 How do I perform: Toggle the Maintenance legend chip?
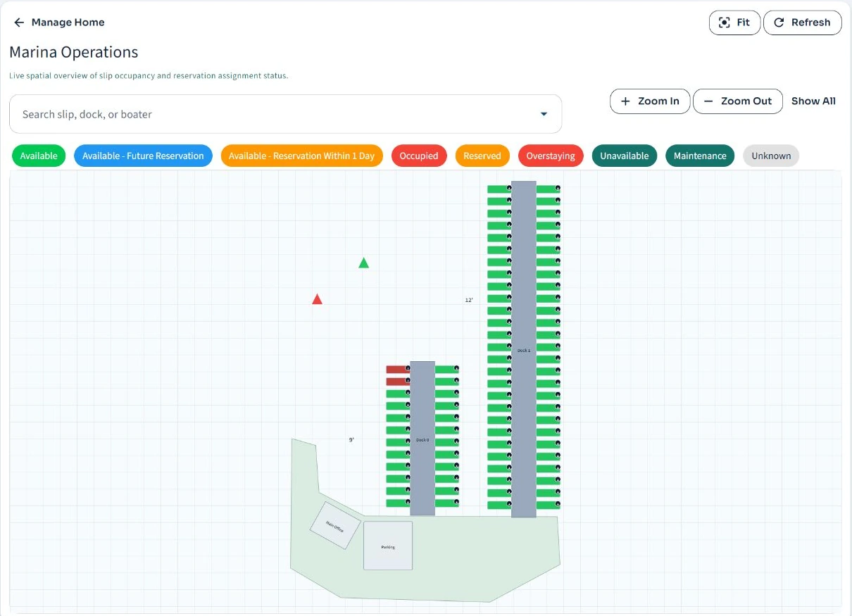(x=700, y=156)
